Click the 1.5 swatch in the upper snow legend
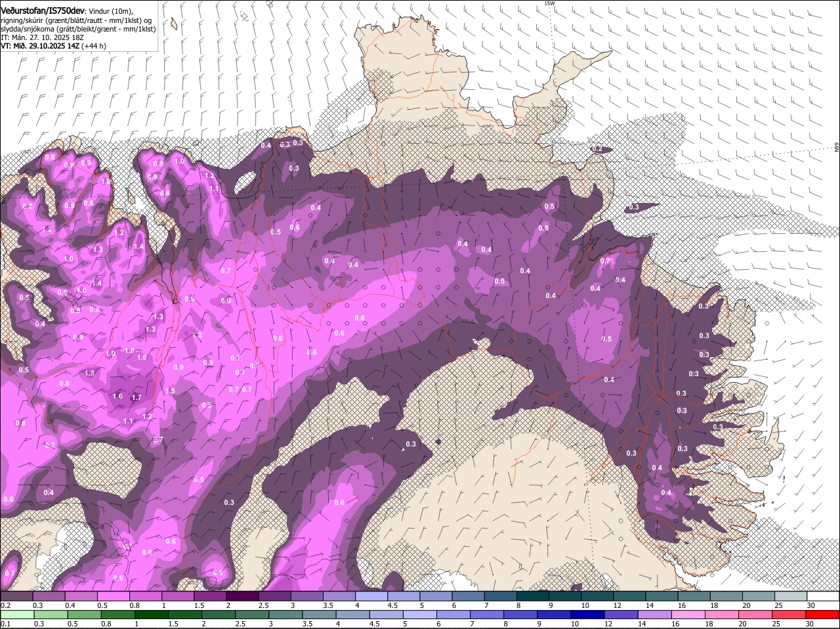The width and height of the screenshot is (840, 629). coord(210,596)
